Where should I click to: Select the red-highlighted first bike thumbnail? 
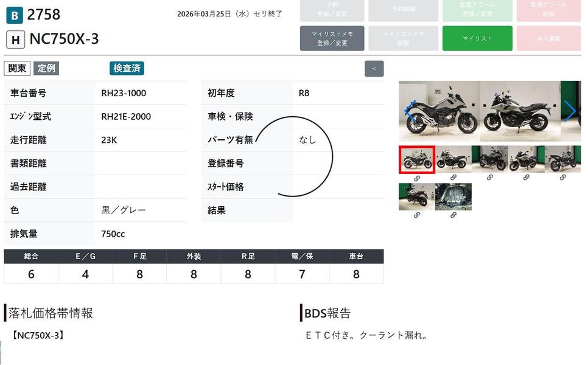417,159
